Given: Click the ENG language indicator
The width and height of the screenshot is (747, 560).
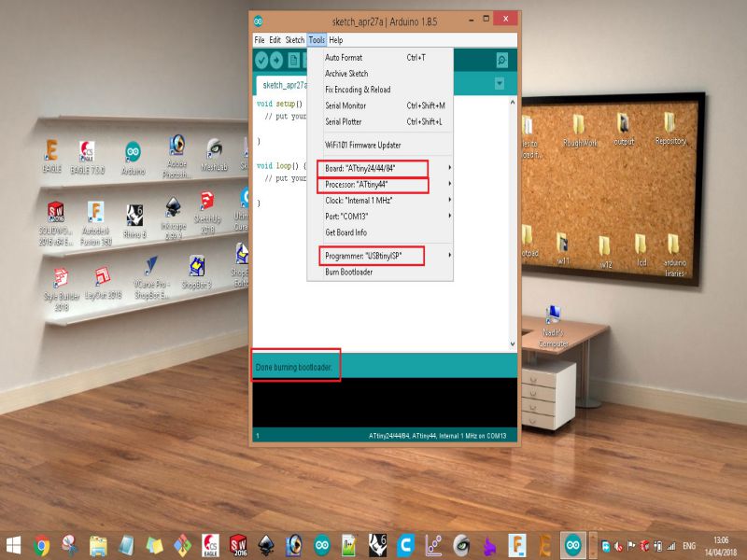Looking at the screenshot, I should pos(689,546).
